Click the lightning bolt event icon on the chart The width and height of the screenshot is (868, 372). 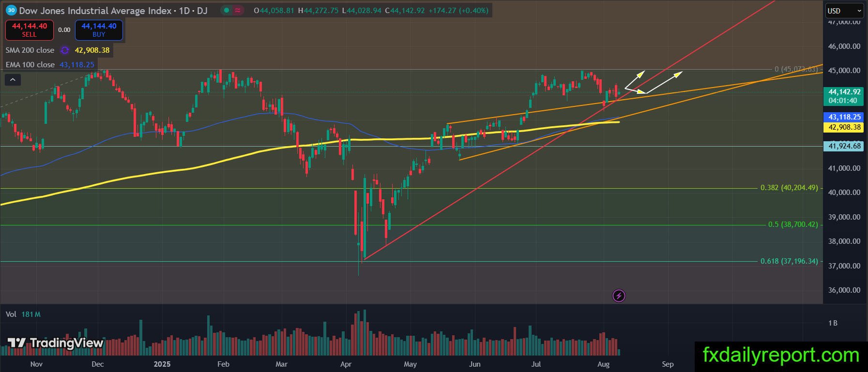coord(619,296)
